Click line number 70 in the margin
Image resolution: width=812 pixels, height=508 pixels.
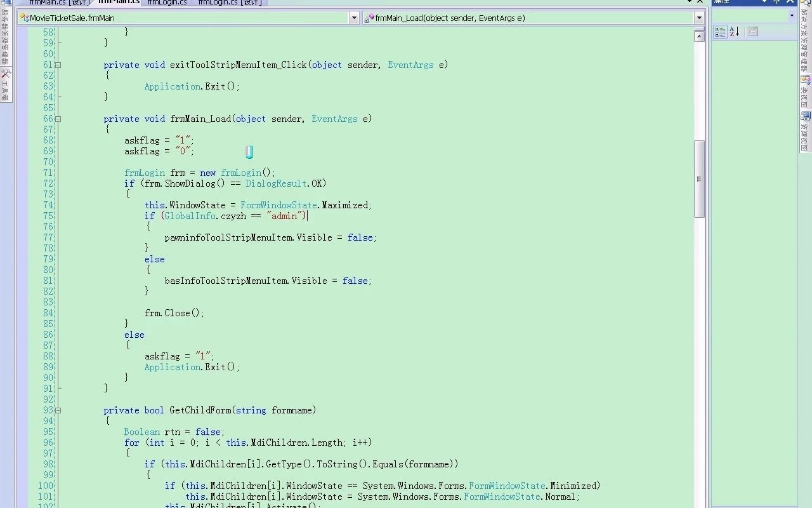tap(48, 162)
